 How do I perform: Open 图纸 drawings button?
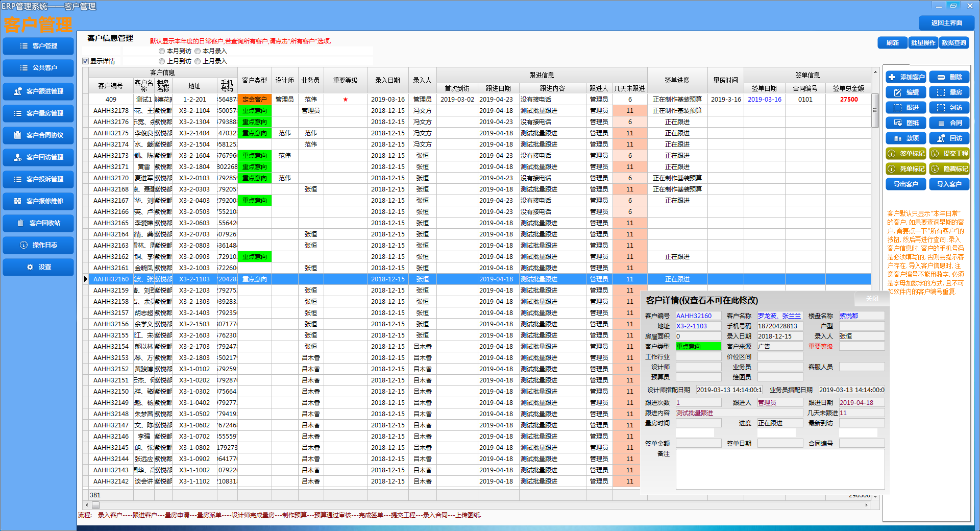(x=906, y=123)
